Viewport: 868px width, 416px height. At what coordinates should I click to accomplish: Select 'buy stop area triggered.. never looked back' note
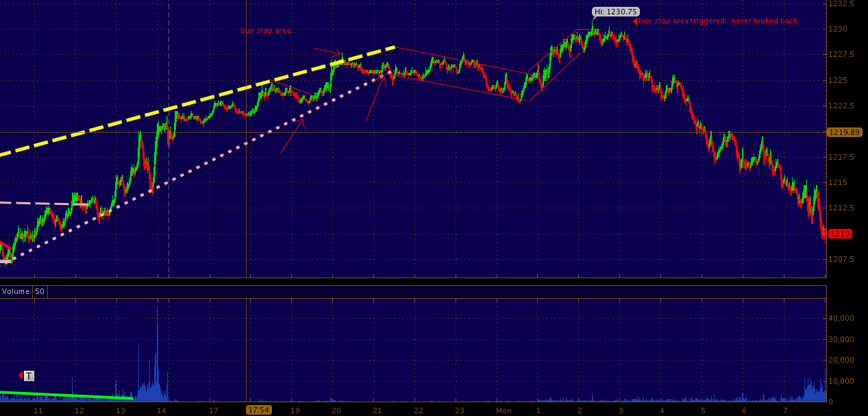[718, 21]
